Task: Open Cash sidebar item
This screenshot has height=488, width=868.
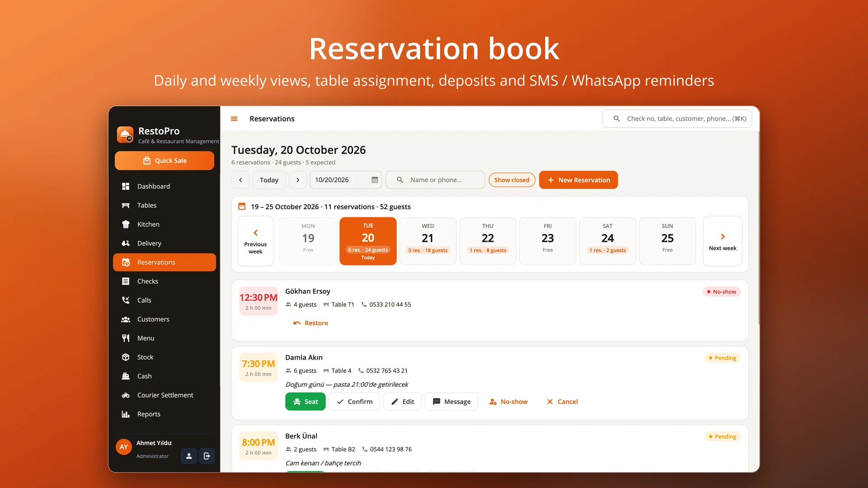Action: (x=165, y=376)
